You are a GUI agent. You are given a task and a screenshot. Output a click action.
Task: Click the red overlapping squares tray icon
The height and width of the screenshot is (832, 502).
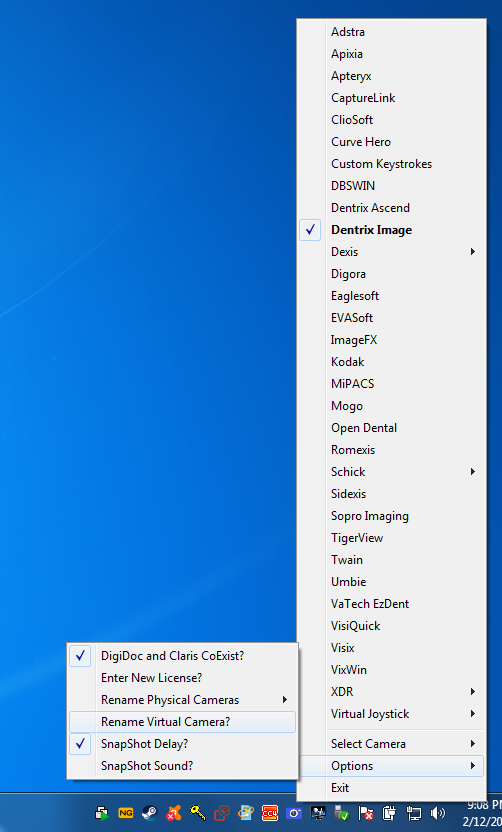pyautogui.click(x=221, y=813)
